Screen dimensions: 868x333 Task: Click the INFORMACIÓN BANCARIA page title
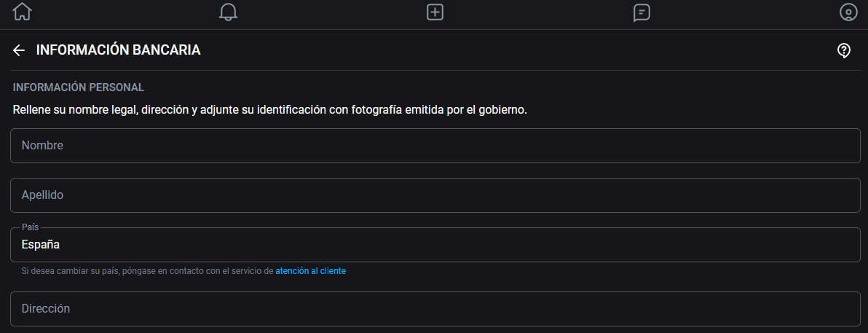point(118,50)
